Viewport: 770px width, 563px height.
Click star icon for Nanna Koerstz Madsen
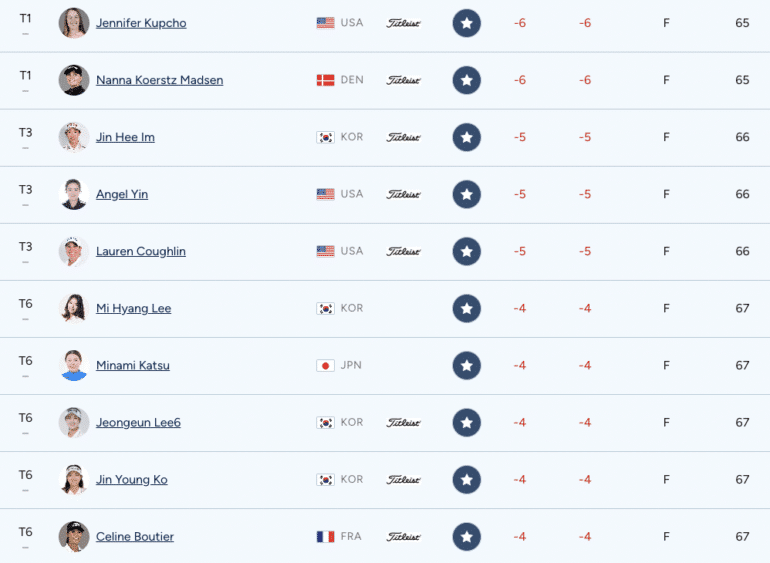pos(467,80)
